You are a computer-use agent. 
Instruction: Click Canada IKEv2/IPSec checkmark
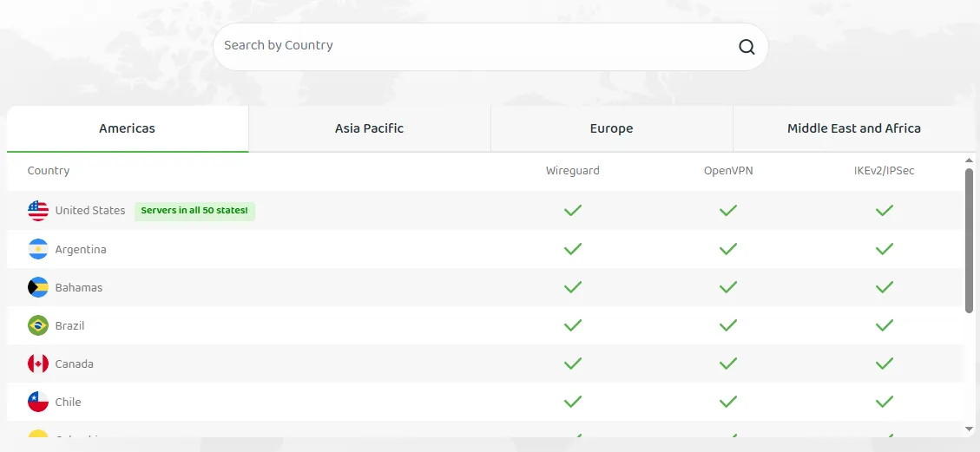tap(884, 364)
